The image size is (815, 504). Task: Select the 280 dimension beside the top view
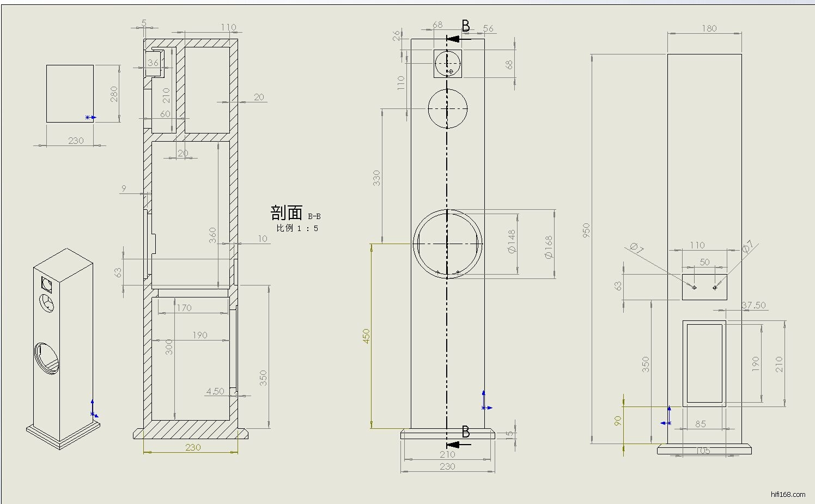(114, 94)
